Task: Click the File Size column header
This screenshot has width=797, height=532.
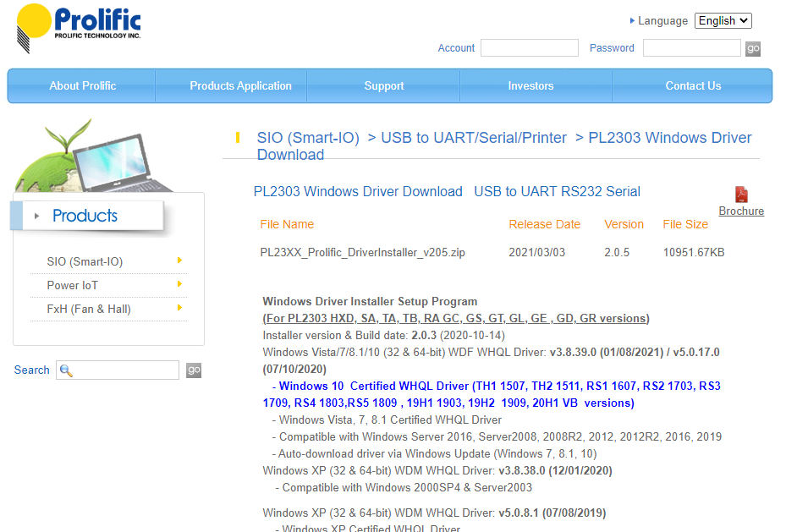Action: [685, 224]
